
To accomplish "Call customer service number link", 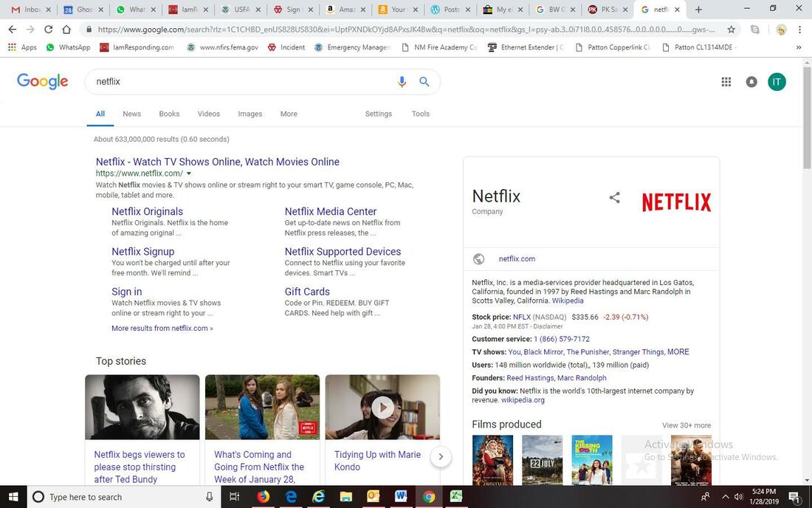I will tap(562, 339).
